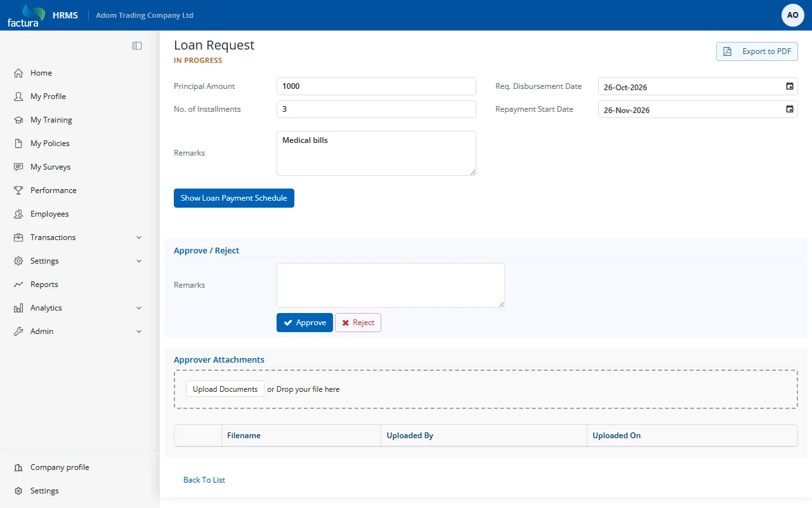Screen dimensions: 812x508
Task: Click the Employees people icon
Action: 18,214
